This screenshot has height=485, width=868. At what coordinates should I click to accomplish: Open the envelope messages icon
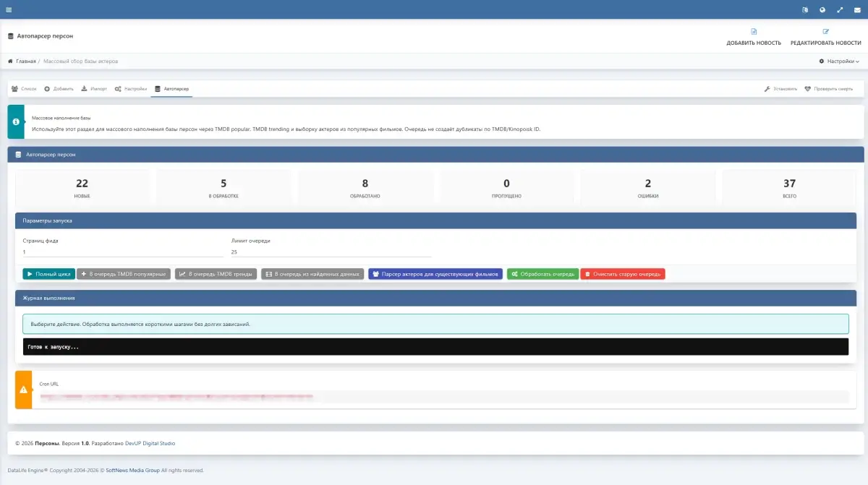(857, 9)
